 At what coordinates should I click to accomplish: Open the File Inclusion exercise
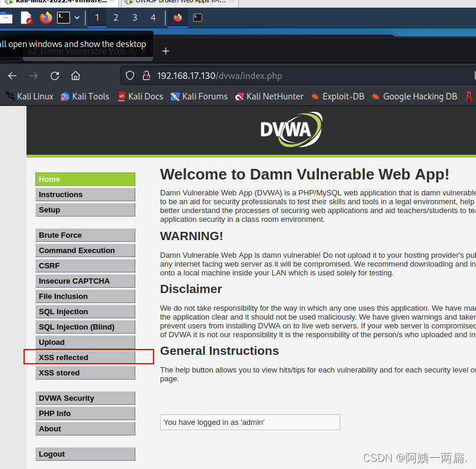[x=85, y=296]
